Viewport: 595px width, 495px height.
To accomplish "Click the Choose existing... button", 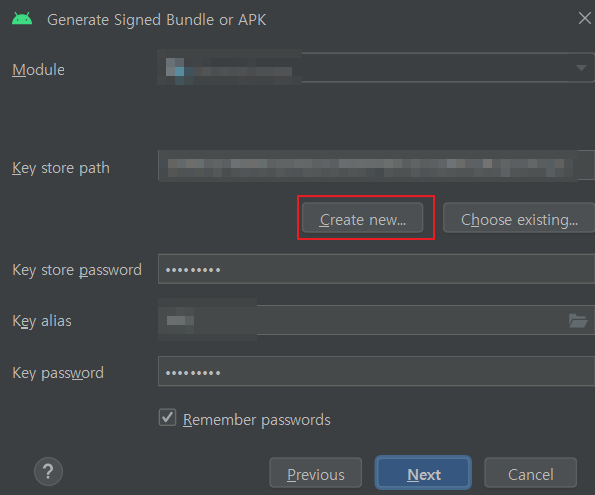I will coord(519,218).
